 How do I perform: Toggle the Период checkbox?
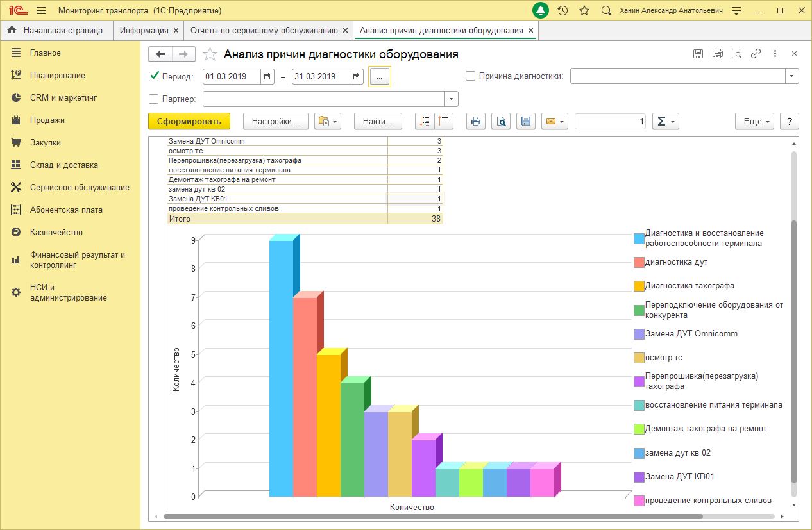pyautogui.click(x=154, y=76)
